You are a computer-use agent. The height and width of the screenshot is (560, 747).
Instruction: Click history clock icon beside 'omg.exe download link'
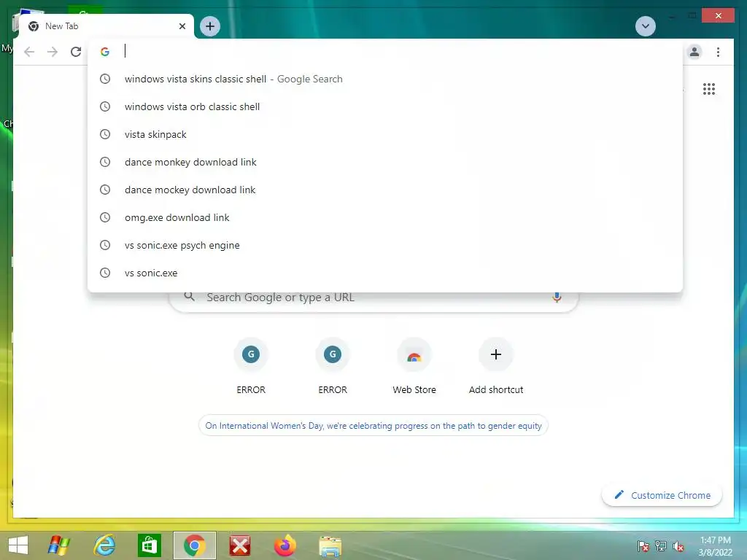pyautogui.click(x=105, y=217)
